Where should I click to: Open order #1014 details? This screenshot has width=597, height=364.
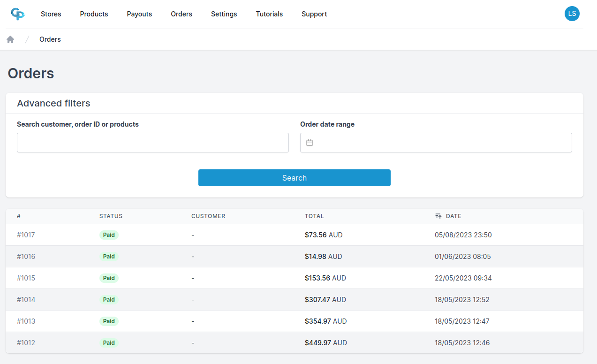pyautogui.click(x=26, y=299)
